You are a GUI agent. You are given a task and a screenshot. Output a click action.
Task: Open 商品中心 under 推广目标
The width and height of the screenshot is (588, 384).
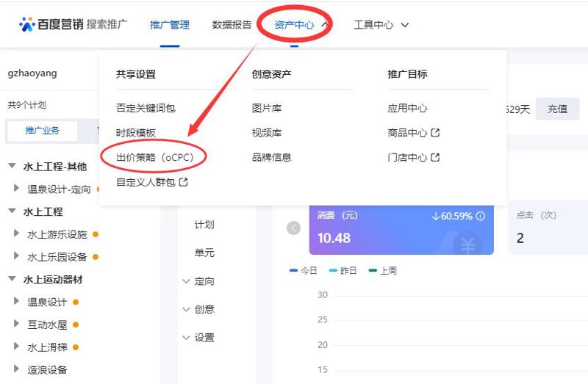[407, 133]
